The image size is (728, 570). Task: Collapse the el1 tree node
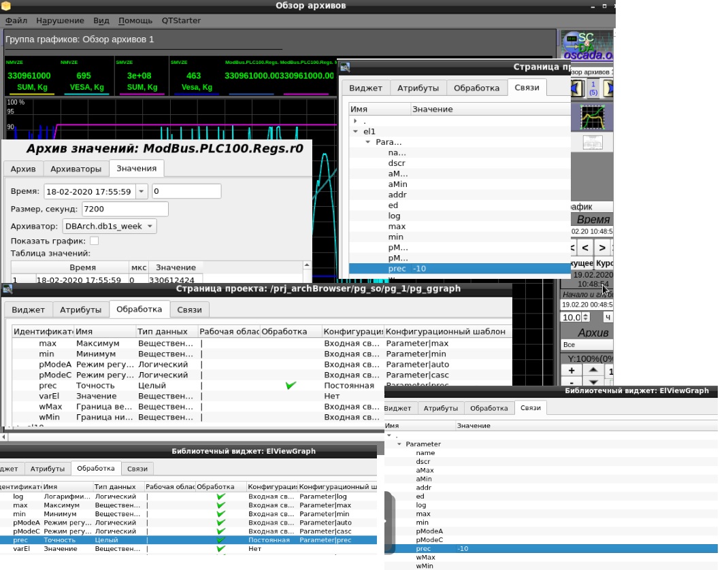[355, 131]
